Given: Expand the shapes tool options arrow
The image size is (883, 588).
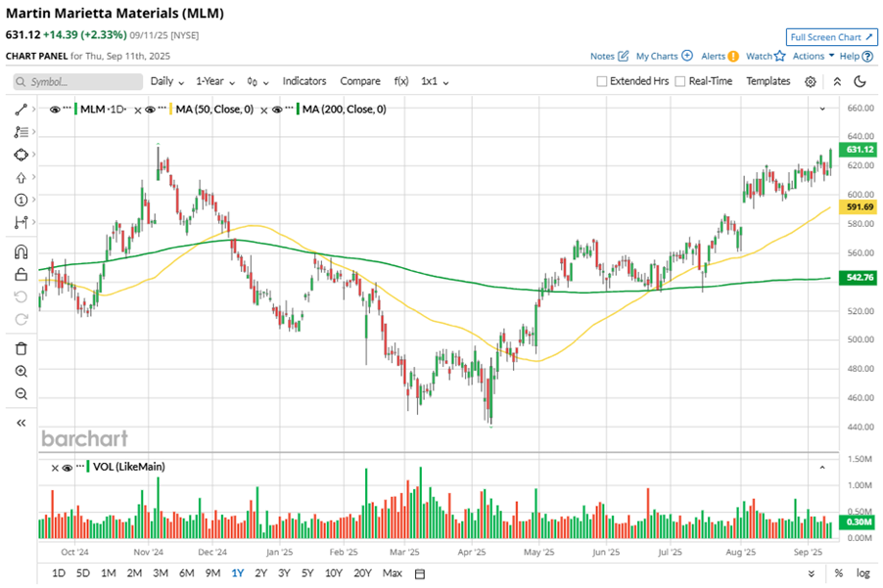Looking at the screenshot, I should pyautogui.click(x=34, y=155).
